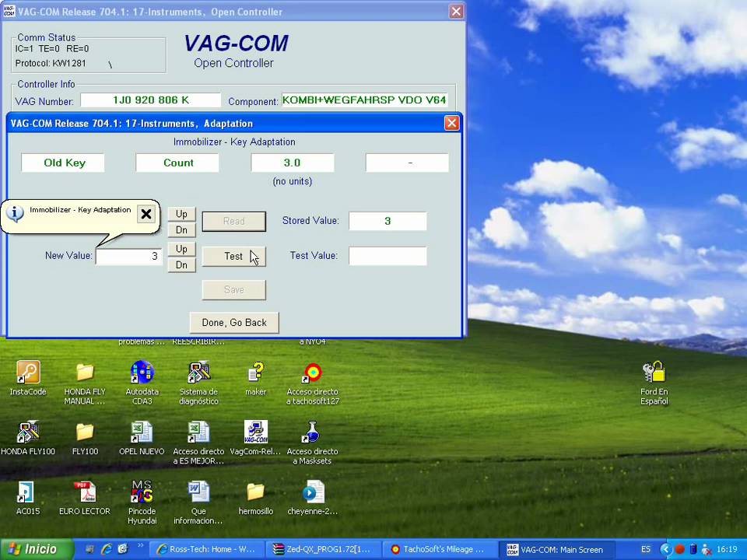Screen dimensions: 747x560
Task: Open the InstaCode desktop shortcut
Action: pyautogui.click(x=28, y=378)
